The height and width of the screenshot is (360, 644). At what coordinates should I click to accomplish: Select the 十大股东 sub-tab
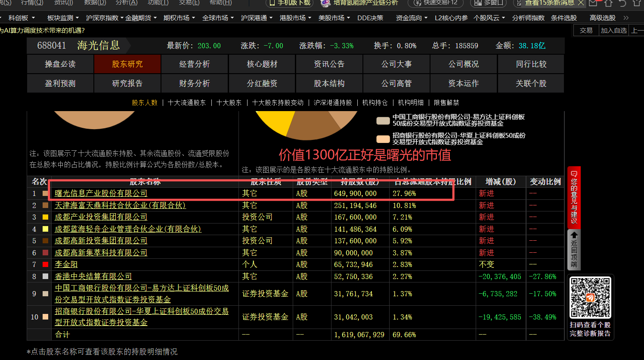click(229, 103)
